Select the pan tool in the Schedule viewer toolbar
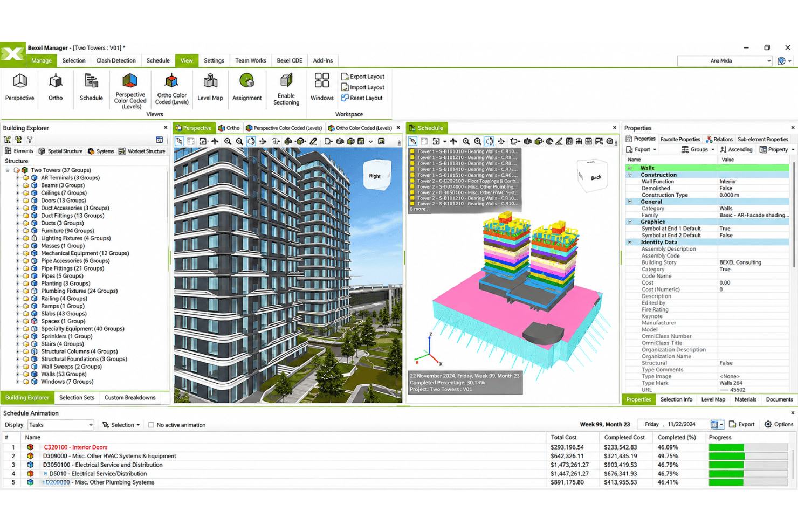Screen dimensions: 798x532 pos(453,141)
